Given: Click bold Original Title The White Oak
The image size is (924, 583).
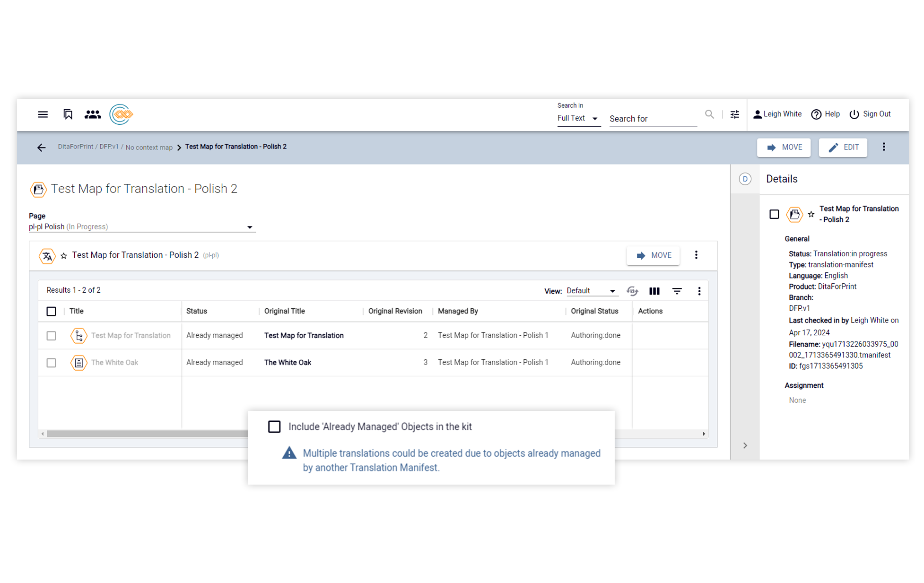Looking at the screenshot, I should click(x=288, y=363).
